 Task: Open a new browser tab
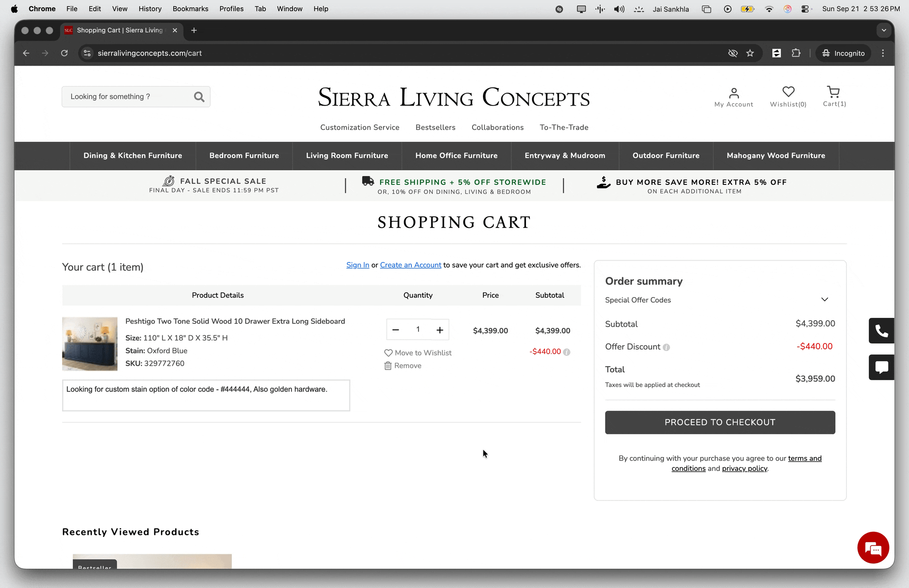[x=194, y=30]
